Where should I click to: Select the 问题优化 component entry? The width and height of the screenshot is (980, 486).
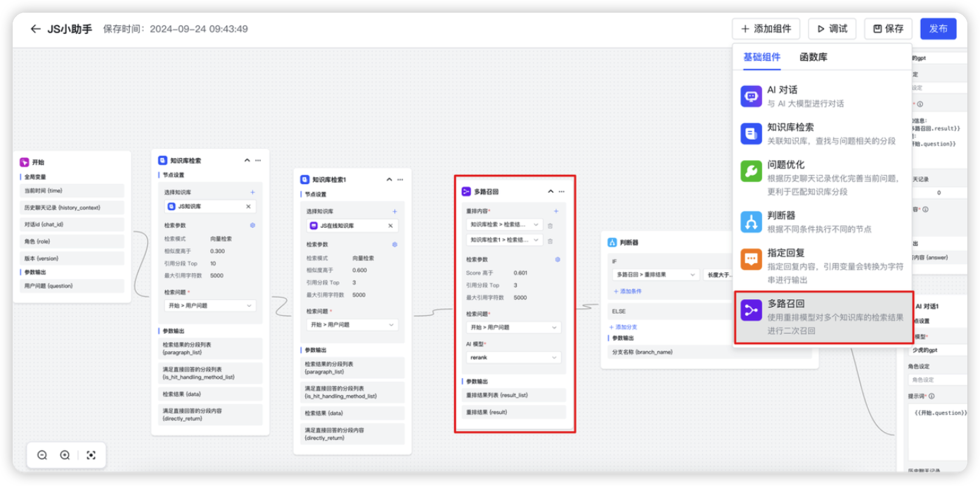tap(822, 178)
